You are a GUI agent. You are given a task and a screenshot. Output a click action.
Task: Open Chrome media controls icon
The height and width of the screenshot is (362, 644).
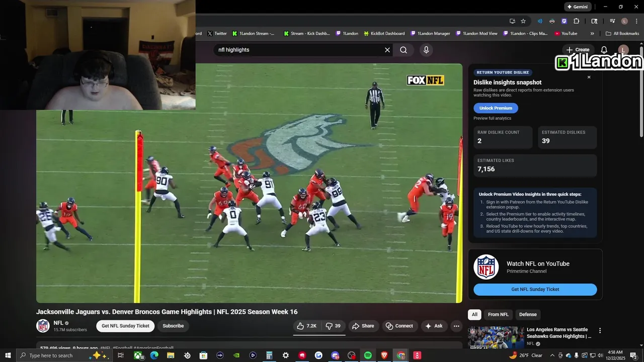[612, 21]
